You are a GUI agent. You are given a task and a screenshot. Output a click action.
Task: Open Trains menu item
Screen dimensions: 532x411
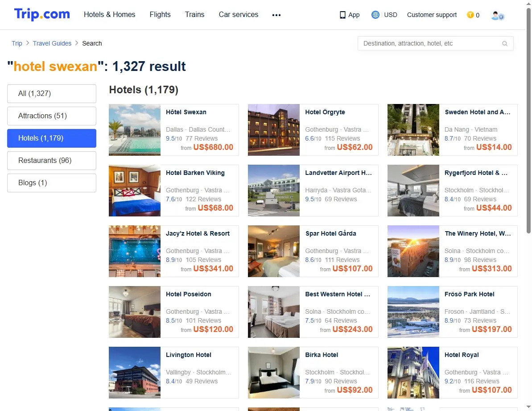195,15
